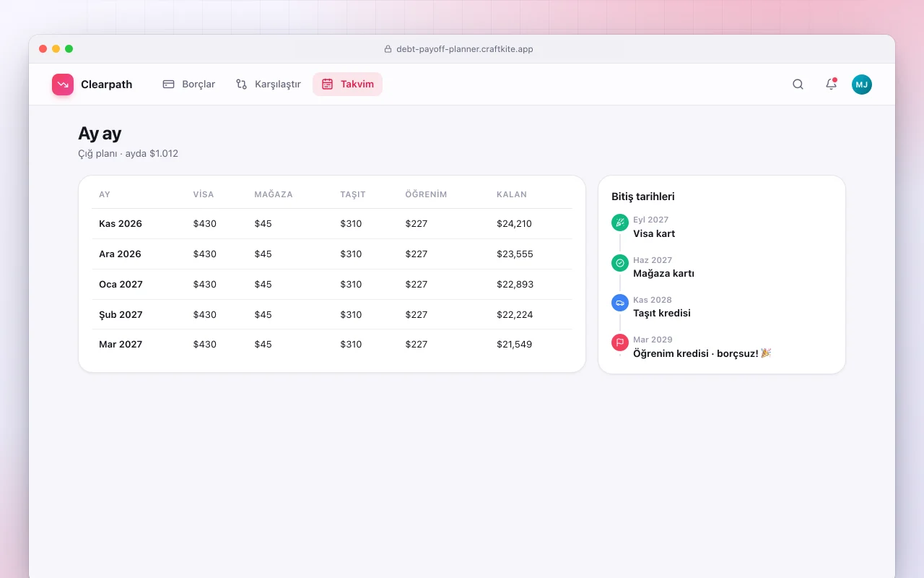Viewport: 924px width, 578px height.
Task: Click the Öğrenim kredisi flag icon
Action: 620,342
